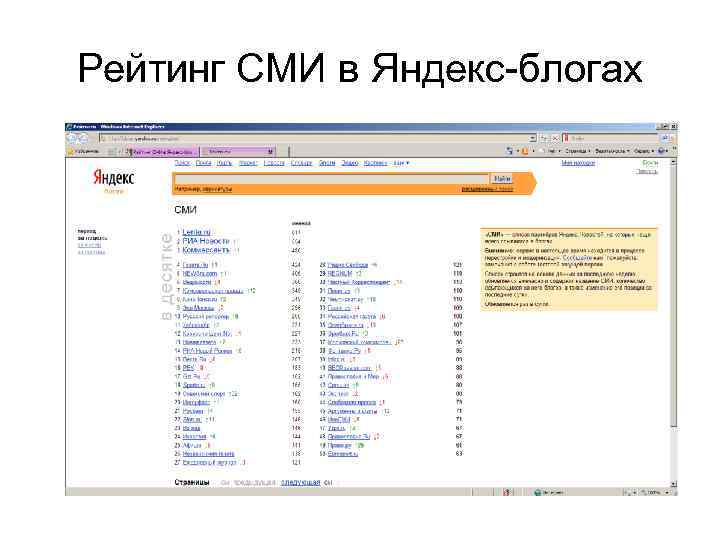Open Почта in Yandex navigation
720x540 pixels.
click(203, 163)
